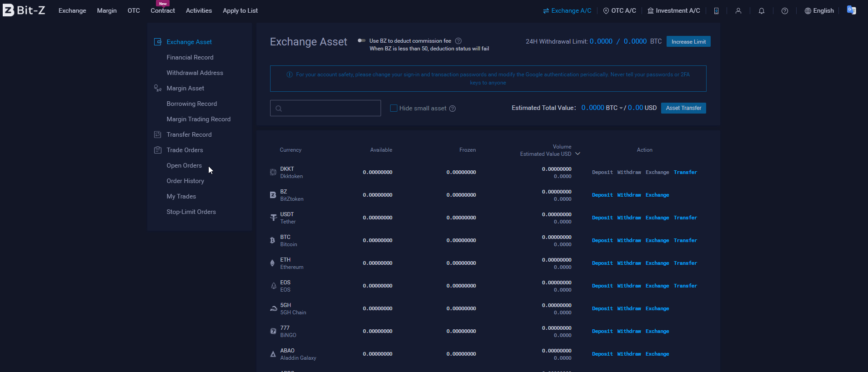Viewport: 868px width, 372px height.
Task: Open My Trades in the sidebar
Action: point(181,196)
